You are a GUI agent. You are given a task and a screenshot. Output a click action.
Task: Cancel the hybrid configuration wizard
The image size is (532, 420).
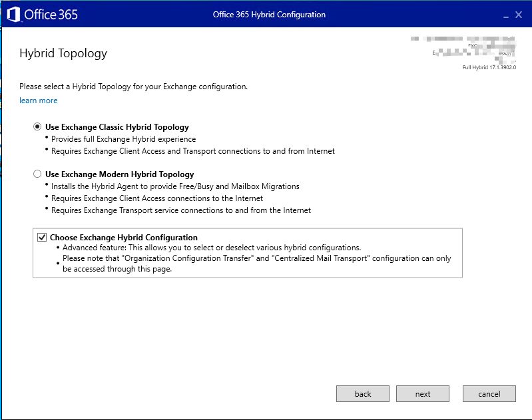pyautogui.click(x=489, y=393)
